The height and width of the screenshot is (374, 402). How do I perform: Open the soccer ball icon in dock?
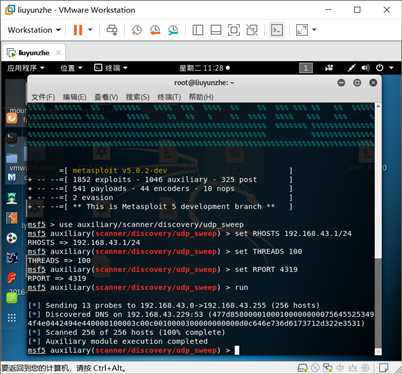click(x=12, y=238)
